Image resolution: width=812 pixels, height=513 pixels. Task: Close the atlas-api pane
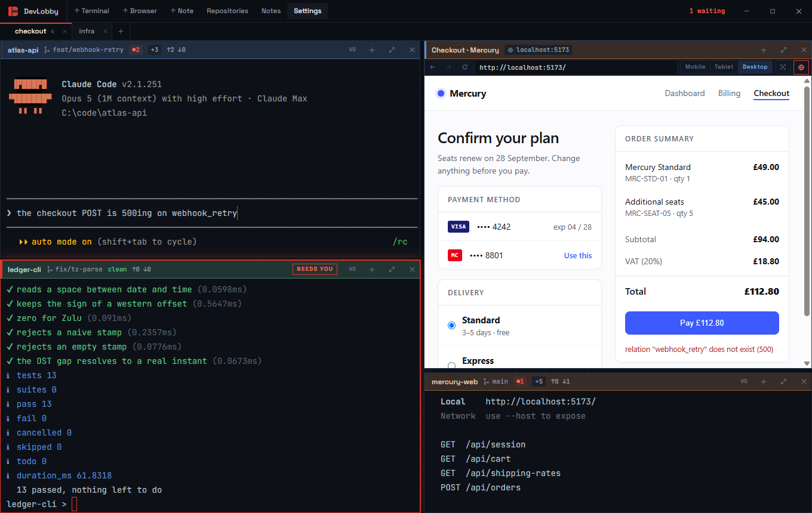[x=412, y=50]
